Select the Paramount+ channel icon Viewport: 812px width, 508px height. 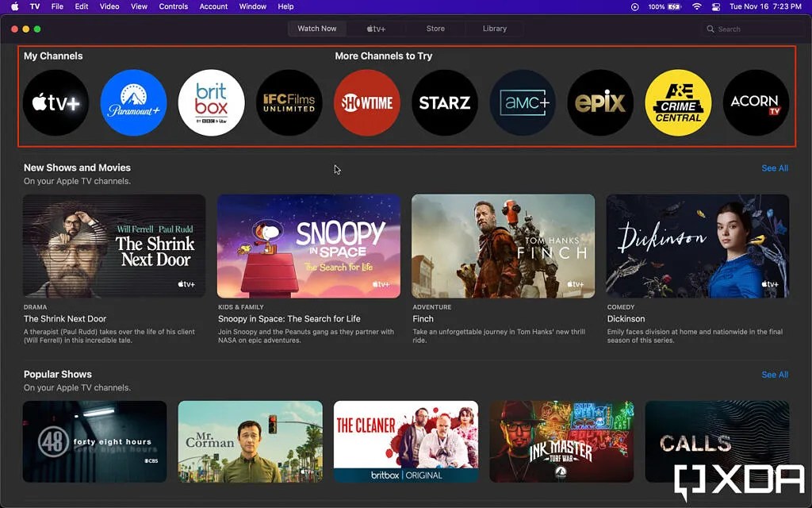coord(133,102)
